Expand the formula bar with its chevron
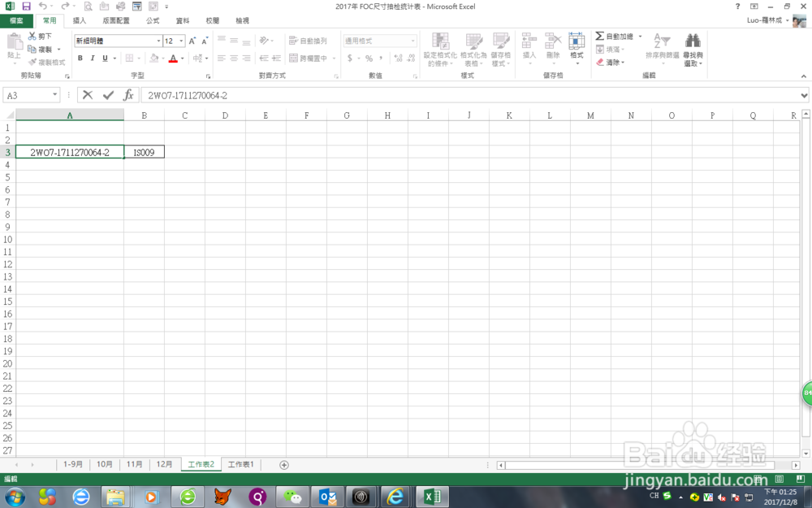Screen dimensions: 812x508 804,95
